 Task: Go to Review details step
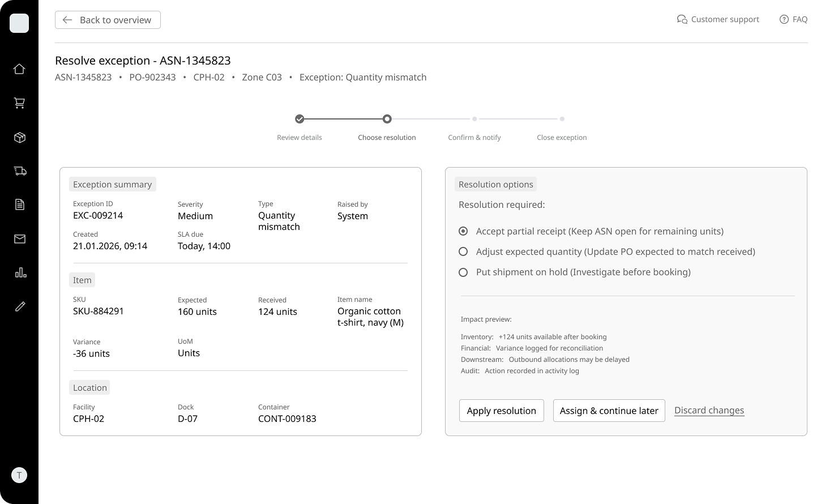pyautogui.click(x=300, y=119)
